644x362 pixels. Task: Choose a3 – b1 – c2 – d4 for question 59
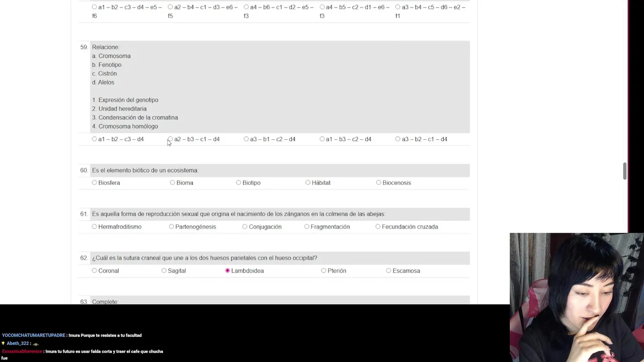[246, 139]
